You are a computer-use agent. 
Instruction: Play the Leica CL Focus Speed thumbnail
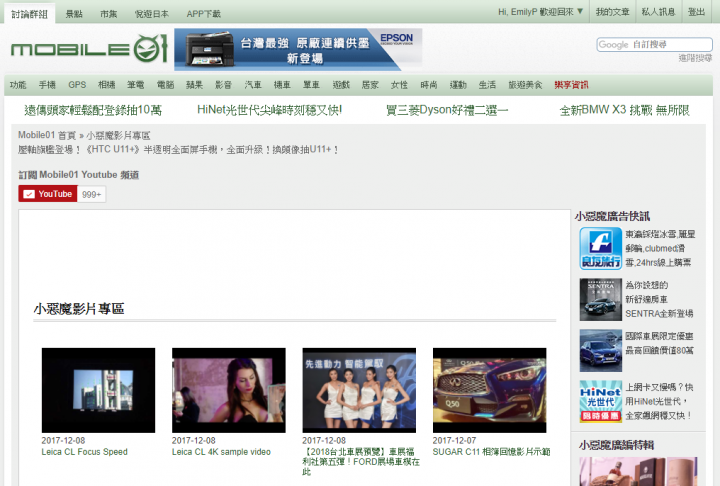click(x=98, y=390)
